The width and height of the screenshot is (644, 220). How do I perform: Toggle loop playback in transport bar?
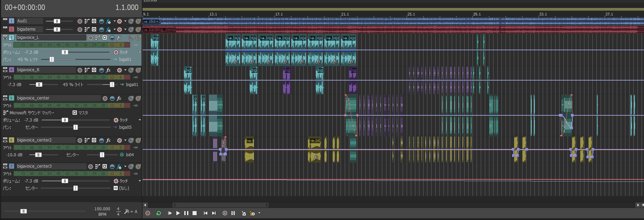158,213
